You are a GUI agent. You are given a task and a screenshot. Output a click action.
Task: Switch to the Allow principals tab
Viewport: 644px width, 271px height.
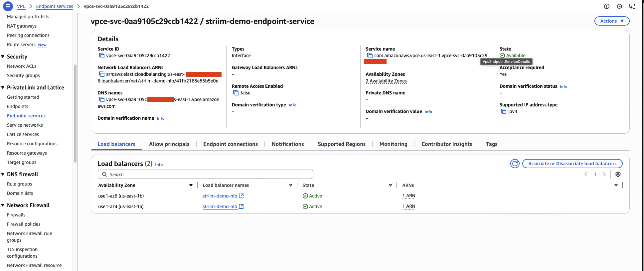pos(169,144)
